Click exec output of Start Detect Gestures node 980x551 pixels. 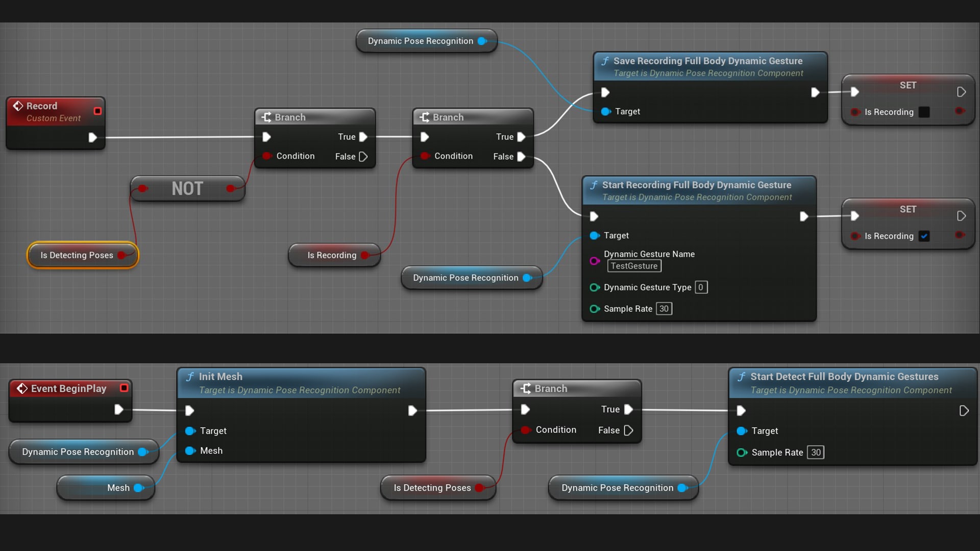(964, 411)
